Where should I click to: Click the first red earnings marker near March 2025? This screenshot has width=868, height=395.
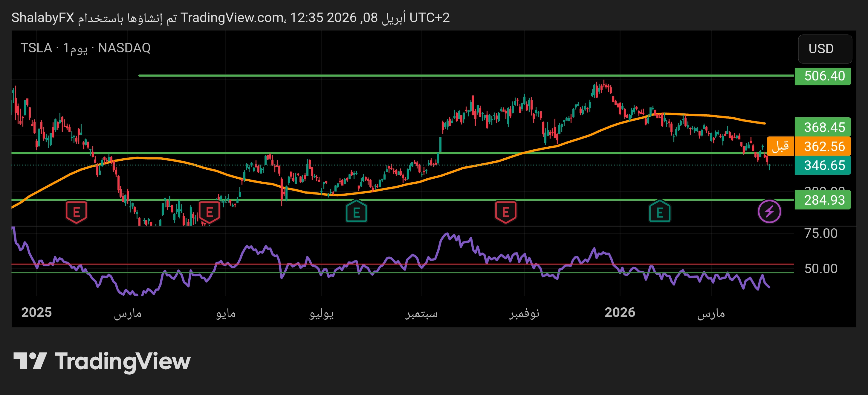[x=76, y=212]
